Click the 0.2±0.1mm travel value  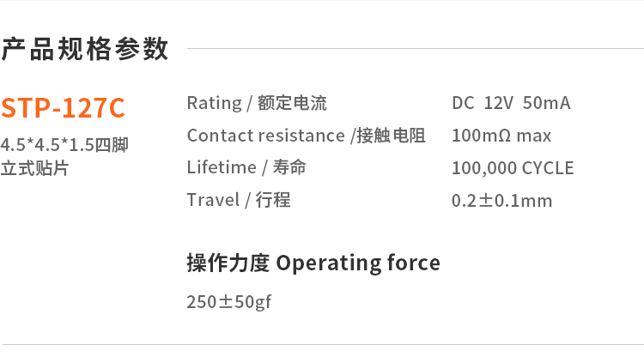tap(501, 201)
